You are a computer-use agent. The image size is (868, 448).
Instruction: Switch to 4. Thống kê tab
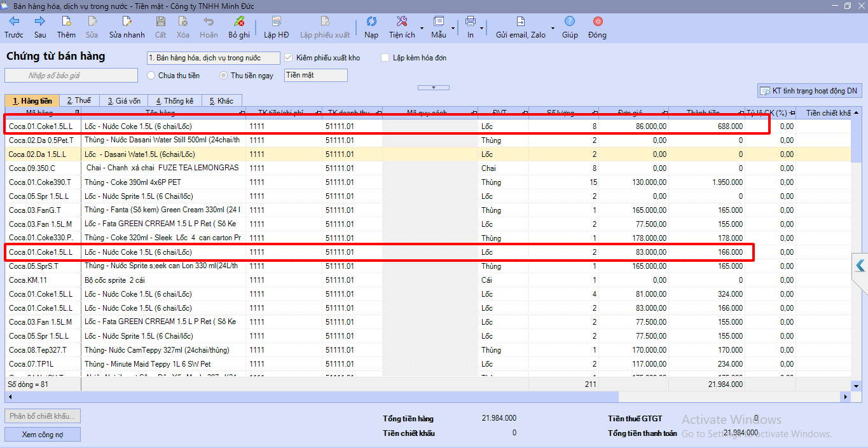(175, 101)
